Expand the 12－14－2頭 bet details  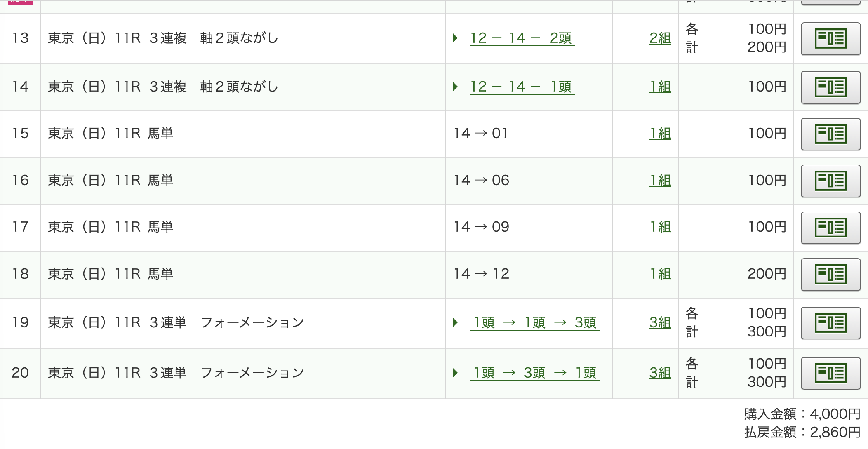click(x=522, y=38)
